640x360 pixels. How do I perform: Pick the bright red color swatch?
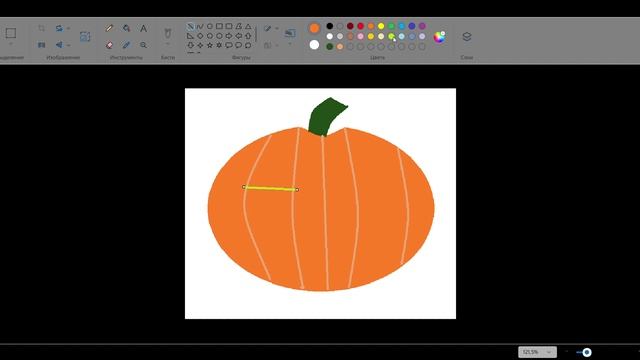pos(360,26)
